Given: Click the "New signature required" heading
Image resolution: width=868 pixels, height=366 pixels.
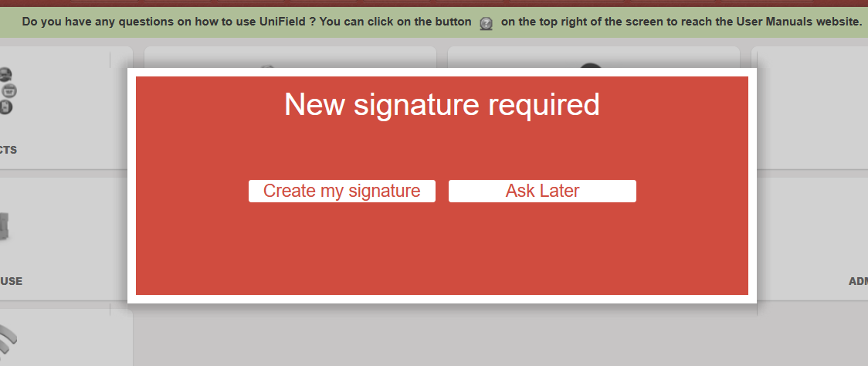Looking at the screenshot, I should (442, 104).
